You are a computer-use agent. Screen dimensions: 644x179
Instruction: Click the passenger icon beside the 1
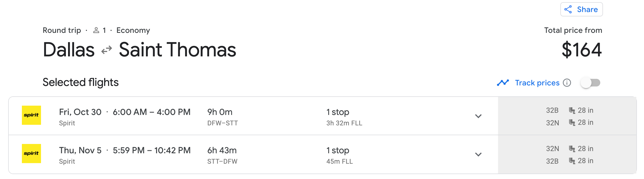pyautogui.click(x=96, y=30)
